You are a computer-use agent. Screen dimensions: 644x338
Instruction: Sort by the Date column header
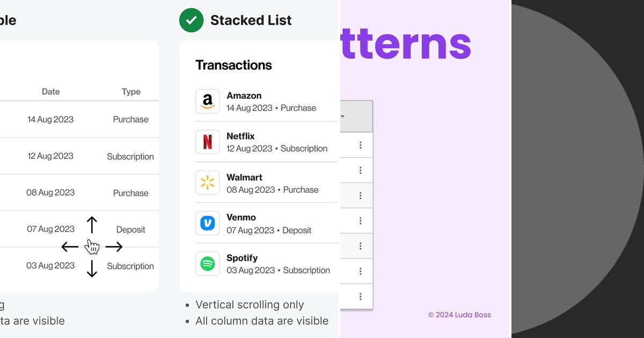click(50, 91)
